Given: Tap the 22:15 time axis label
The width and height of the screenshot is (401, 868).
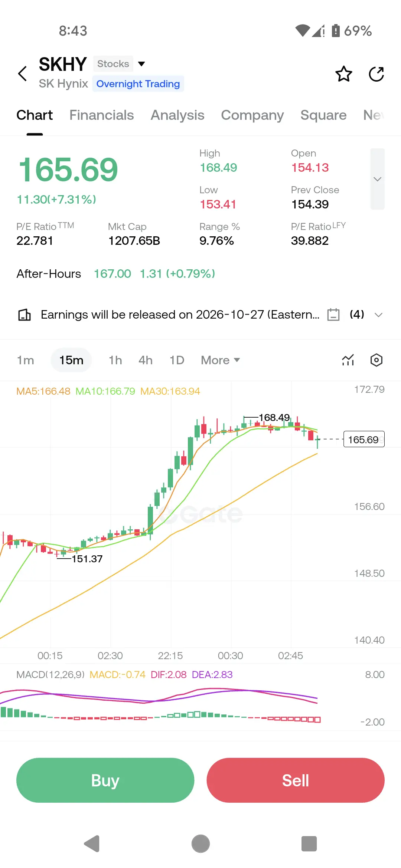Looking at the screenshot, I should (x=170, y=656).
